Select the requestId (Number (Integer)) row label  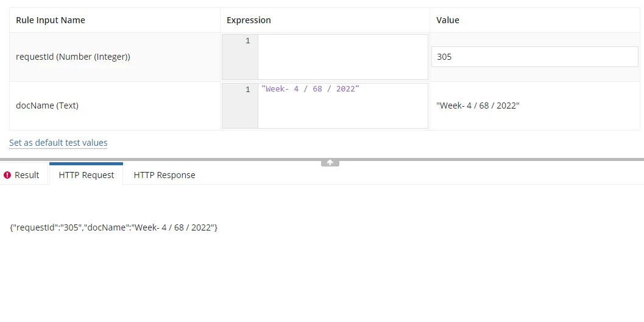coord(73,57)
